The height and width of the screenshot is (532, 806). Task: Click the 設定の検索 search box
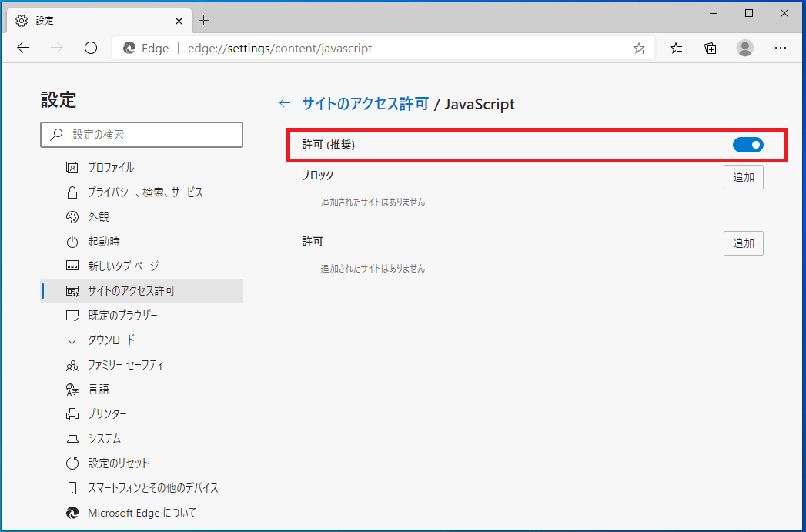(x=142, y=134)
